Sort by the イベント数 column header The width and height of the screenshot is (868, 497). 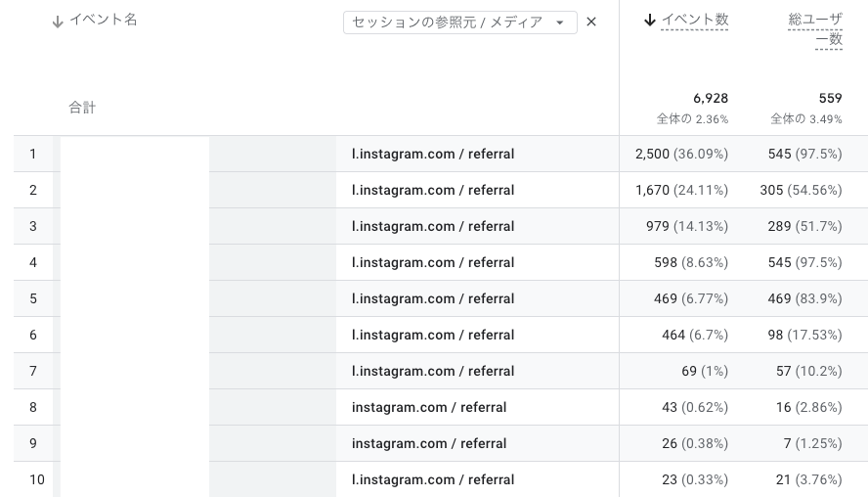694,20
